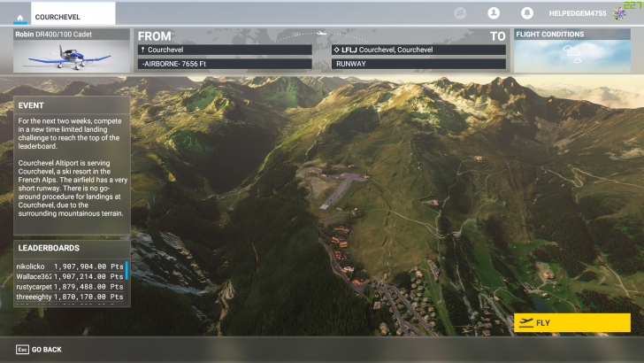This screenshot has height=363, width=644.
Task: Select nikolicko leaderboard entry
Action: click(x=70, y=266)
